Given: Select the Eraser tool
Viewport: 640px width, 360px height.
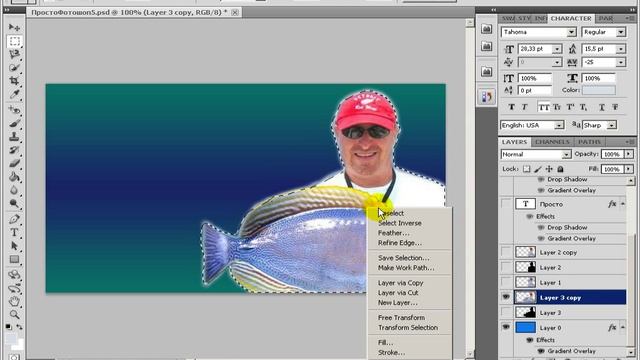Looking at the screenshot, I should pyautogui.click(x=14, y=164).
